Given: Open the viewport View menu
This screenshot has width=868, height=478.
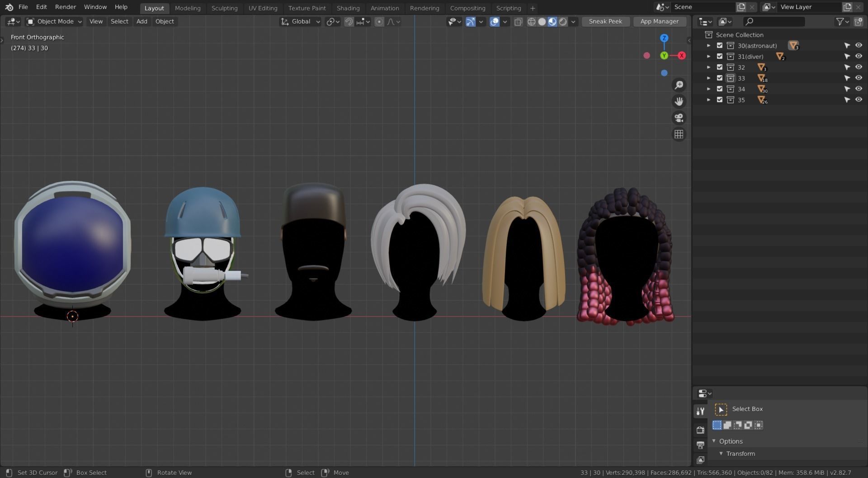Looking at the screenshot, I should click(x=96, y=22).
